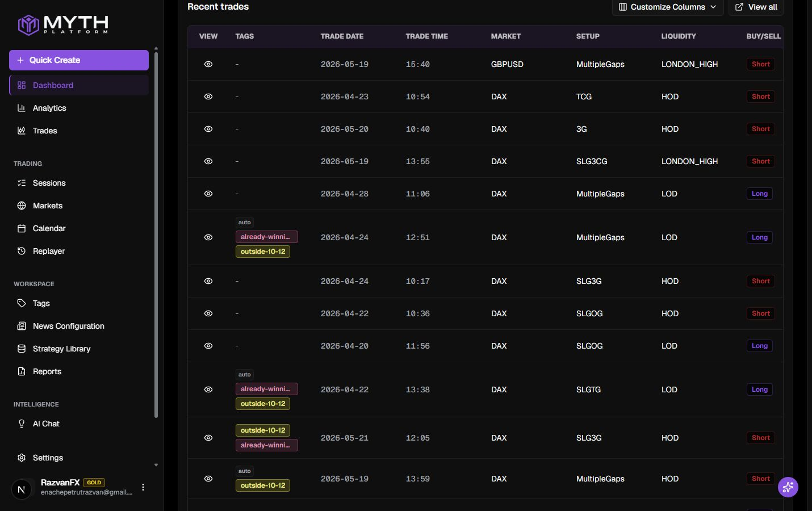The width and height of the screenshot is (812, 511).
Task: View the 10:17 SLG3G trade via eye icon
Action: (208, 281)
